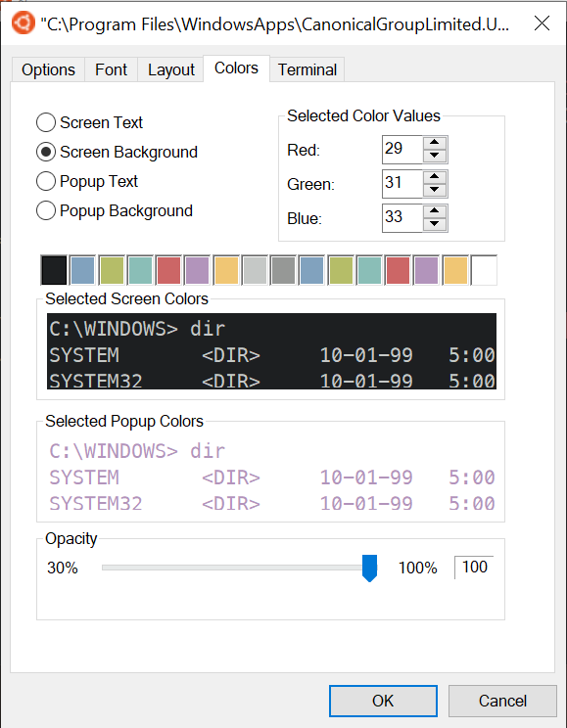Click the Cancel button
The height and width of the screenshot is (728, 567).
502,701
